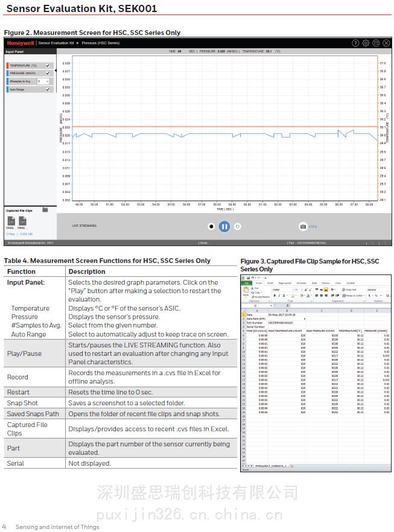394x532 pixels.
Task: Open the first captured CSV file clip
Action: coord(11,221)
